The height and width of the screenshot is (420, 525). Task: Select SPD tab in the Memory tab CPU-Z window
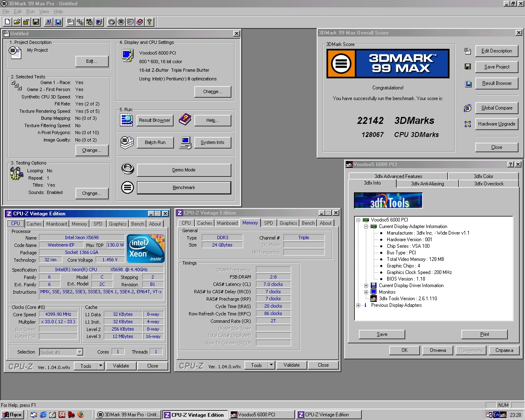[268, 223]
